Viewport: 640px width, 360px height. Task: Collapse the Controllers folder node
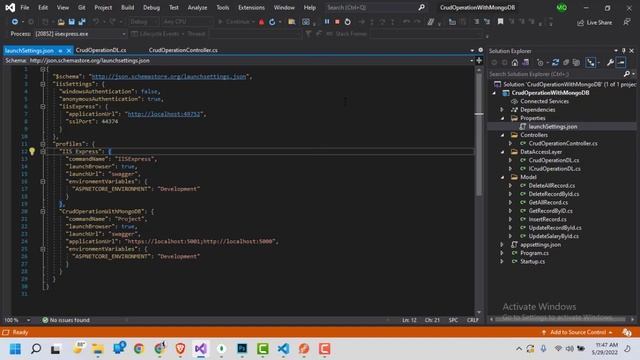[x=502, y=135]
